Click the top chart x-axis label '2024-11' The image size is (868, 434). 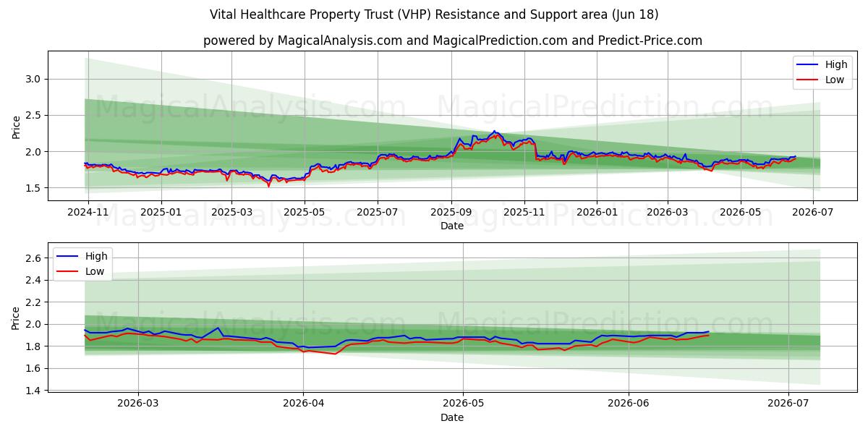(88, 213)
